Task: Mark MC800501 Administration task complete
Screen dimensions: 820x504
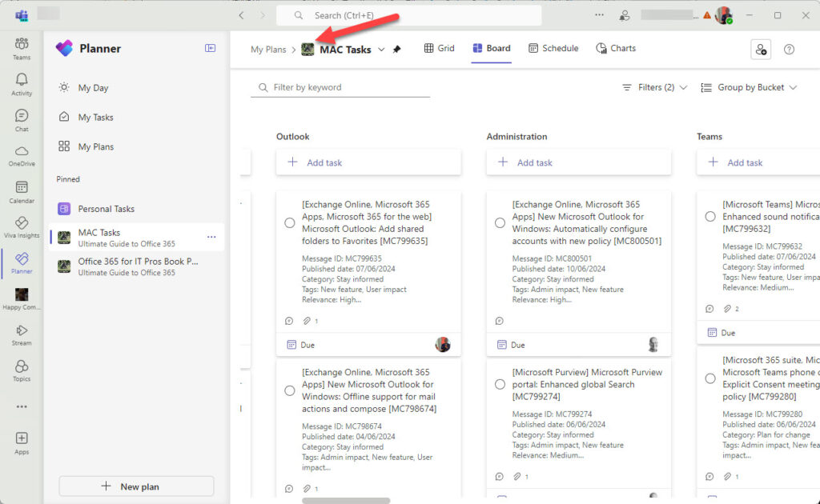Action: [x=500, y=223]
